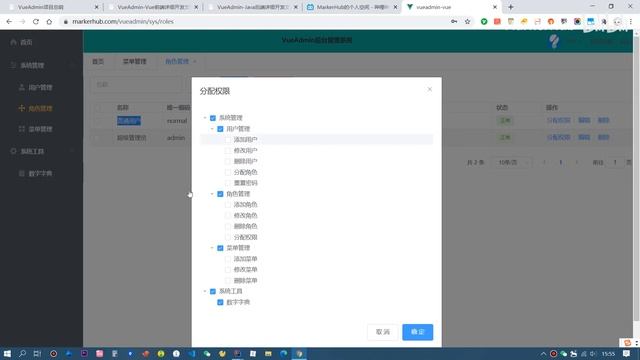
Task: Check the 删除角色 permission
Action: pos(228,226)
